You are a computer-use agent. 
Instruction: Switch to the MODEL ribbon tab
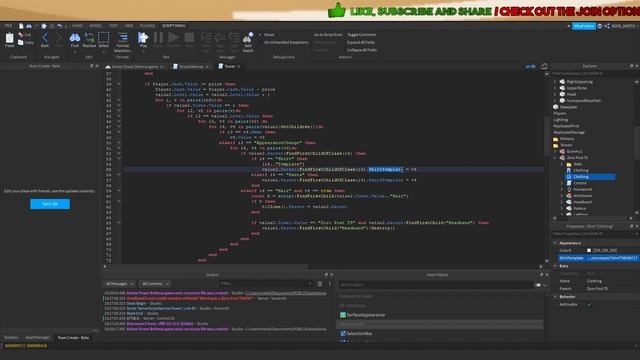96,26
